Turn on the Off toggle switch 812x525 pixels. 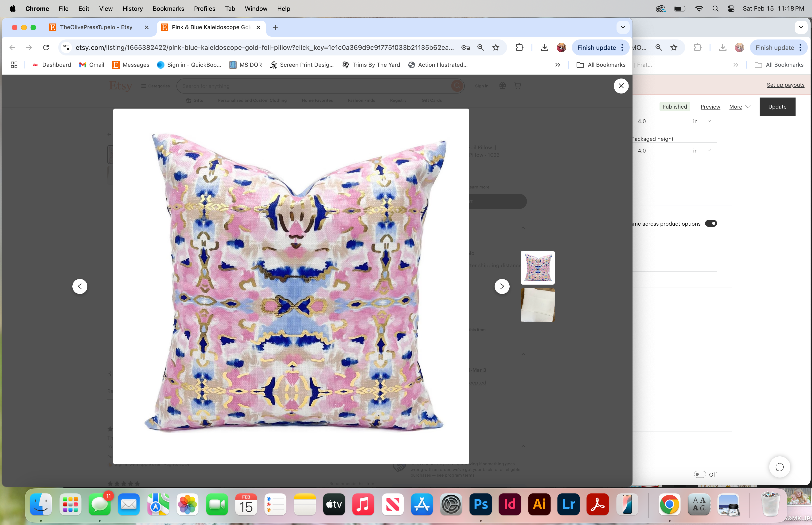coord(699,474)
